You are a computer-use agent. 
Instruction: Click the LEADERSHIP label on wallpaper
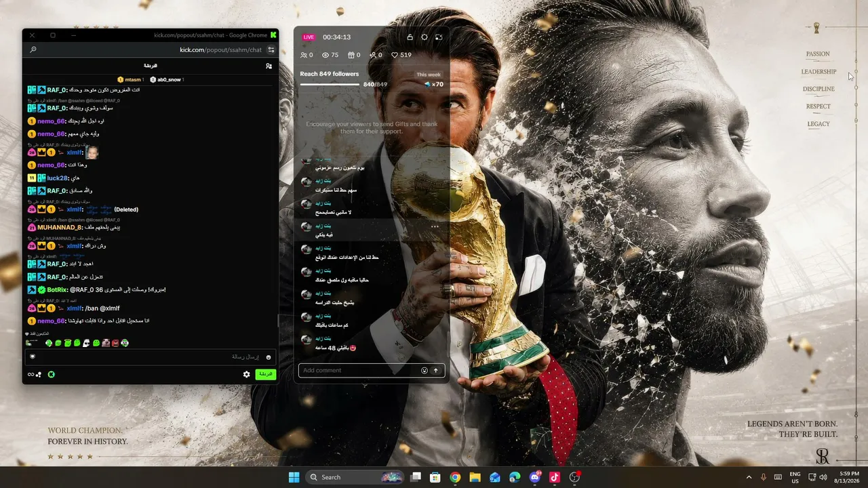tap(818, 72)
